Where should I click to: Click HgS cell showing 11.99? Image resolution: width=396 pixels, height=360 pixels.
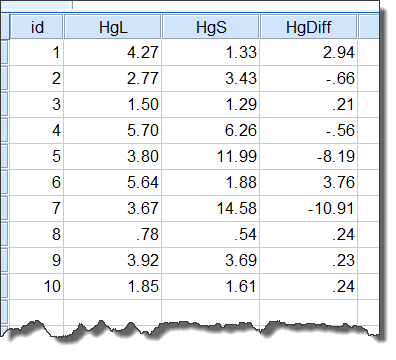coord(211,156)
